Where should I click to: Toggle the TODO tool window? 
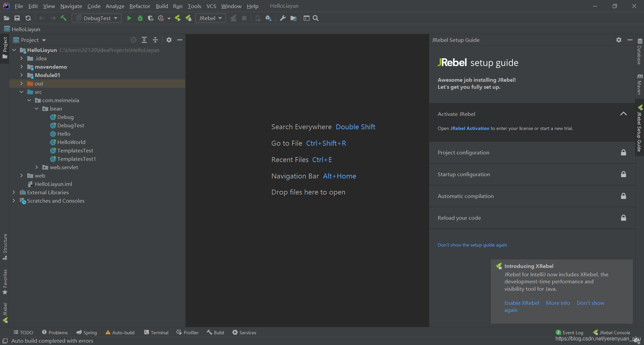[x=23, y=332]
